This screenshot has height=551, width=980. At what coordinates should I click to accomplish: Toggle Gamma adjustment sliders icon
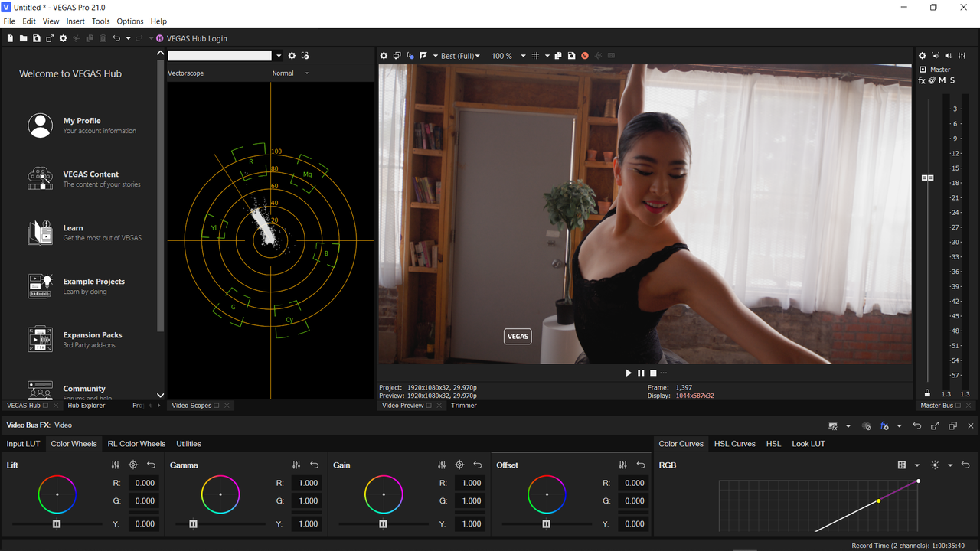(x=296, y=465)
